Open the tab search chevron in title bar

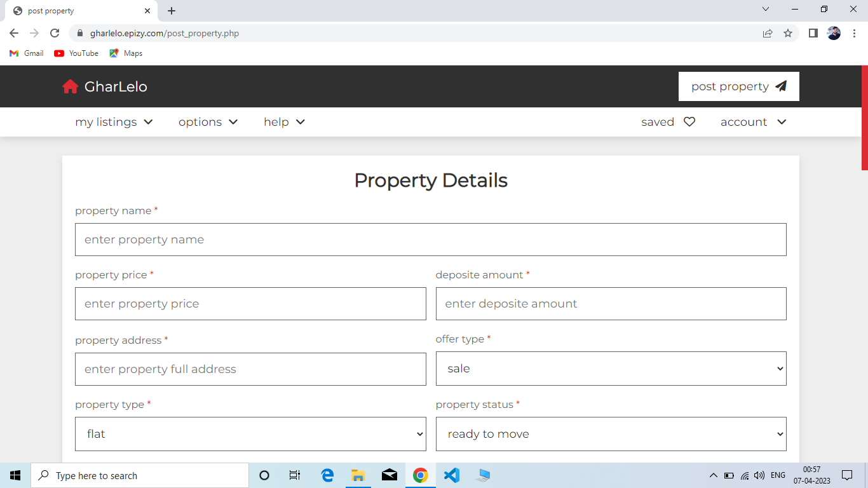[766, 10]
